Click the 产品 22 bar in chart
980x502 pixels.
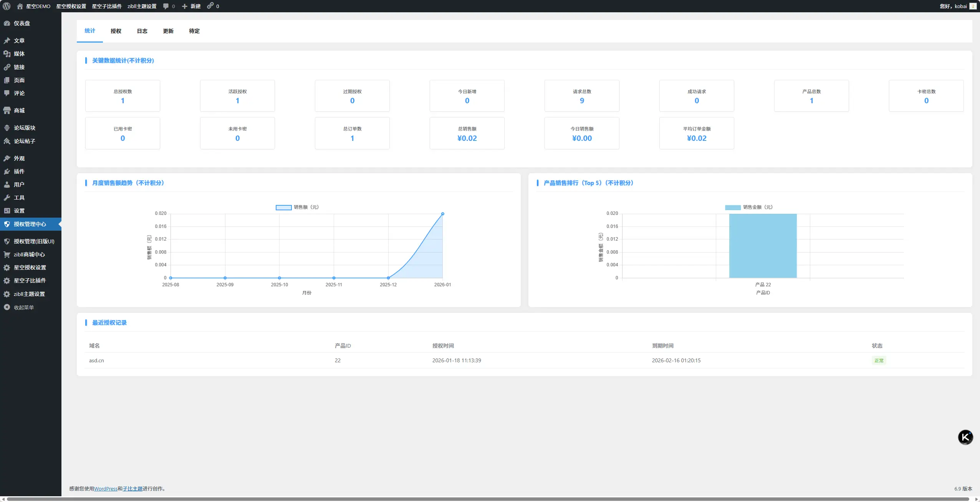(763, 246)
